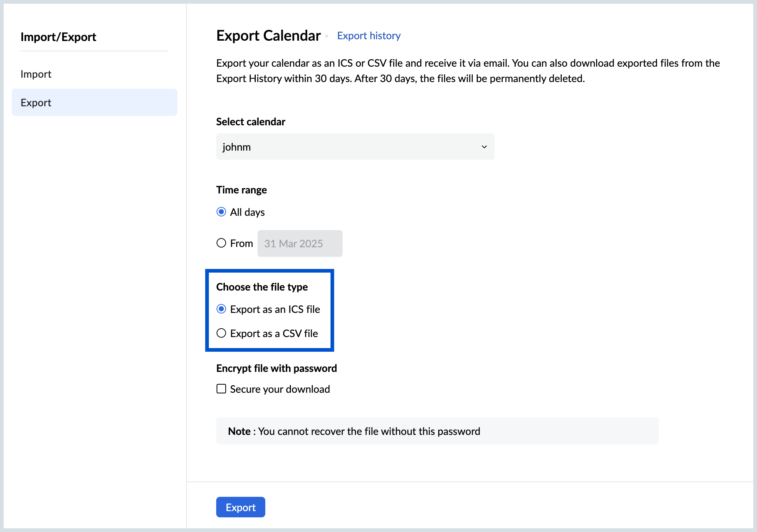
Task: Select the All days radio button
Action: click(221, 212)
